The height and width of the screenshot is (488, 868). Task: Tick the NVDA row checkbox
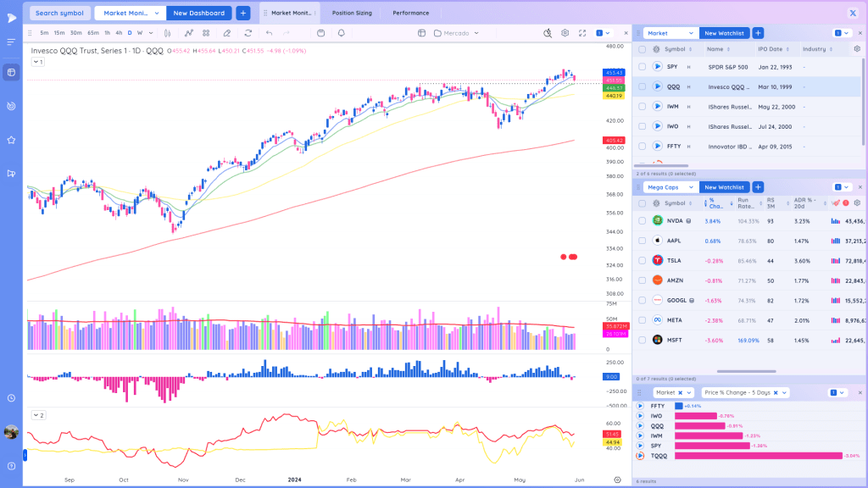643,221
